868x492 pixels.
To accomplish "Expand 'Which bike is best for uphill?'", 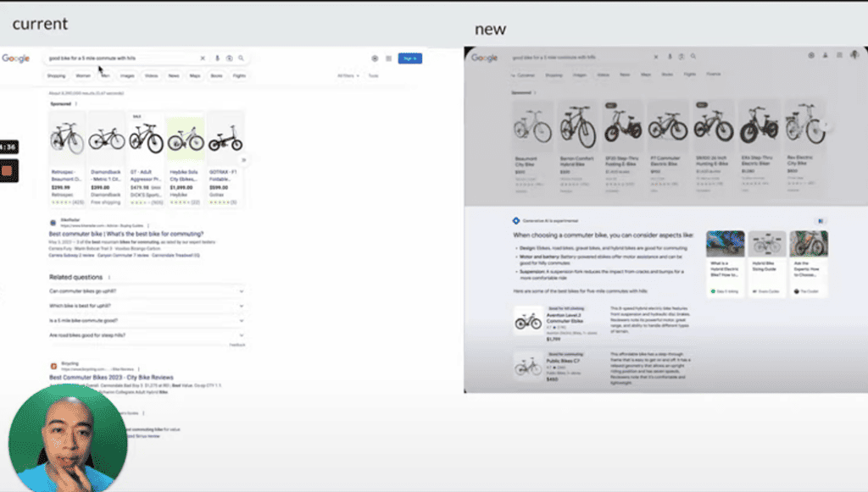I will click(147, 306).
